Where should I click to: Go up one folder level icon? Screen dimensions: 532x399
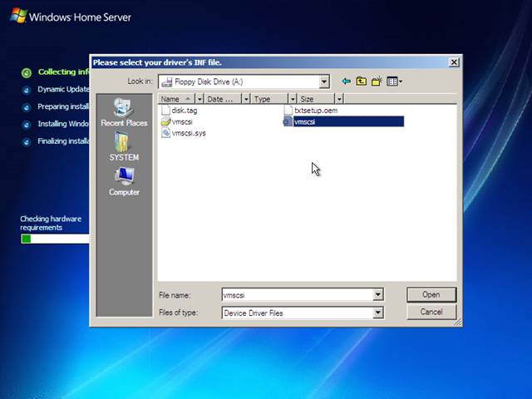point(362,81)
